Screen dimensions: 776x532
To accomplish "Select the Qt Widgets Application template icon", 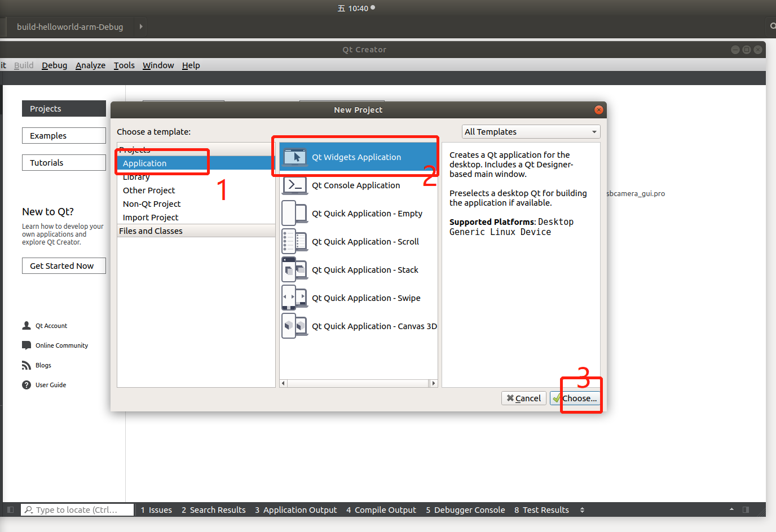I will tap(295, 157).
